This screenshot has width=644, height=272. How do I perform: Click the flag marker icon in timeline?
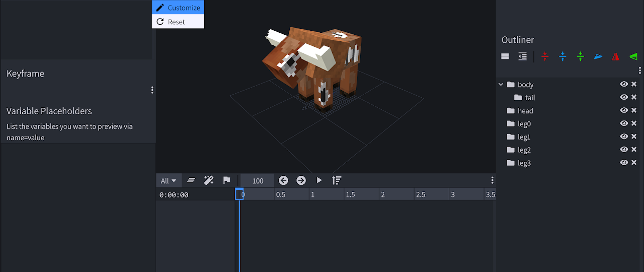pos(226,180)
